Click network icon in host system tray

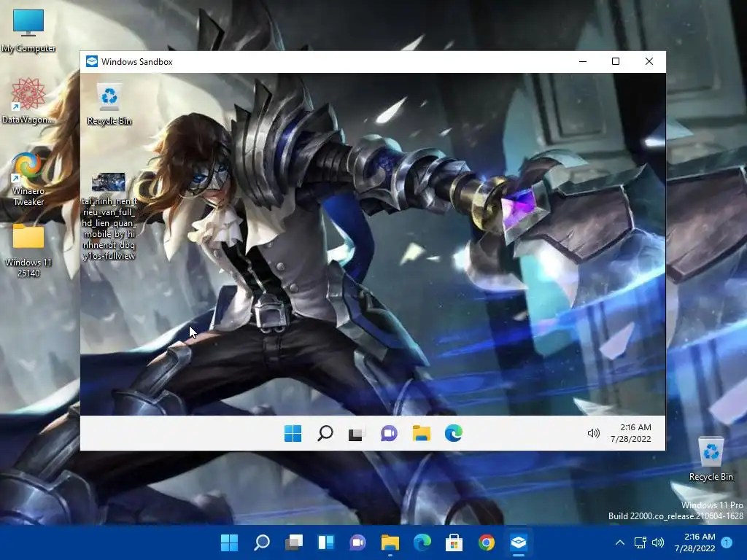click(640, 542)
